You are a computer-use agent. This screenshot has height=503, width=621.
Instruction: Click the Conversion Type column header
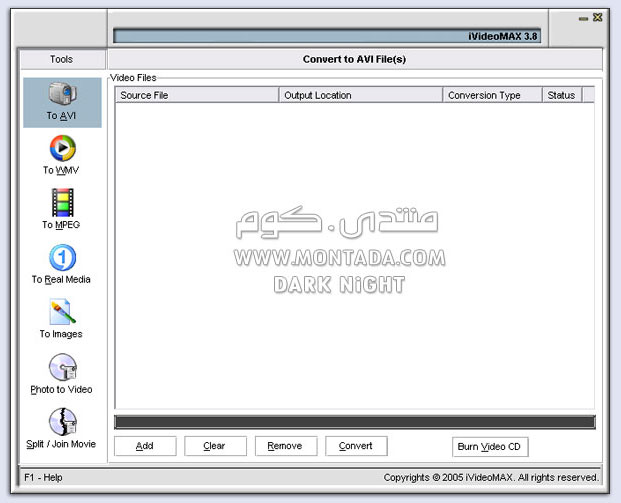[492, 95]
